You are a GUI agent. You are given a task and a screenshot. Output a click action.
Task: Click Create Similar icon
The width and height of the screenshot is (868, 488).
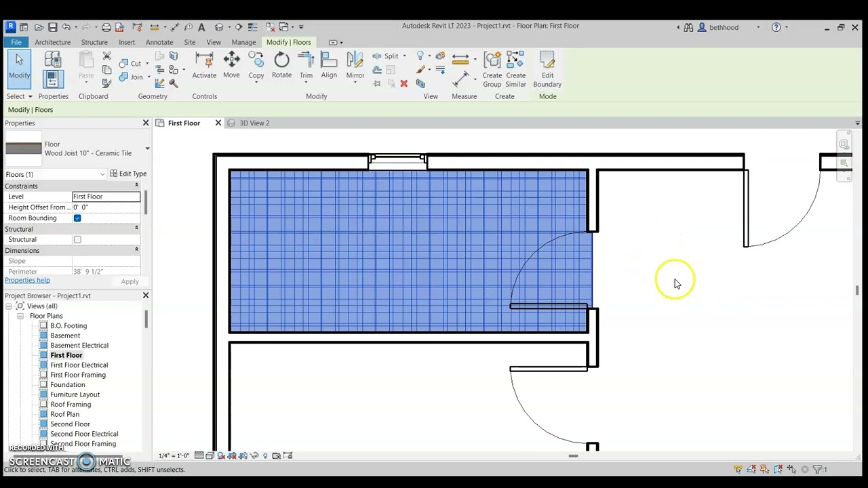515,60
